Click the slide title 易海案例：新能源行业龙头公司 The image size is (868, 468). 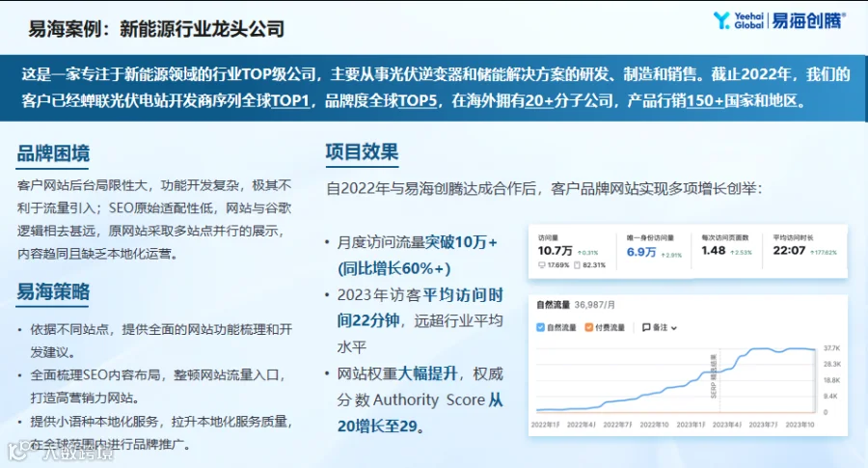coord(156,29)
